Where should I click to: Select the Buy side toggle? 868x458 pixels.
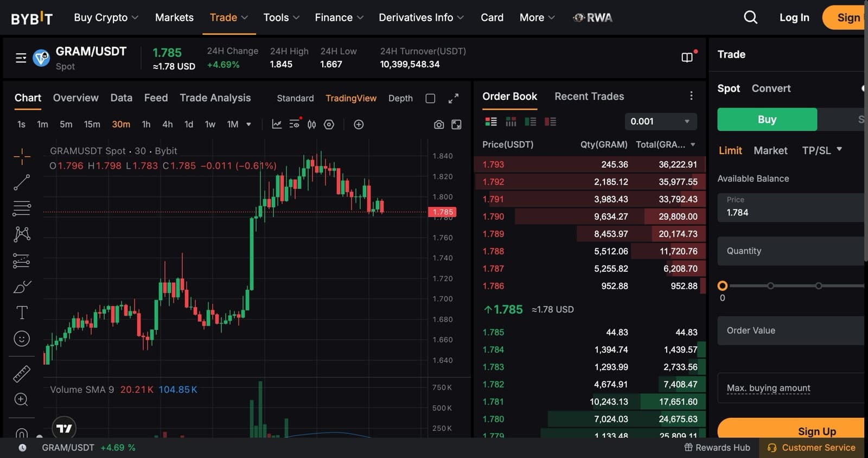pyautogui.click(x=767, y=119)
